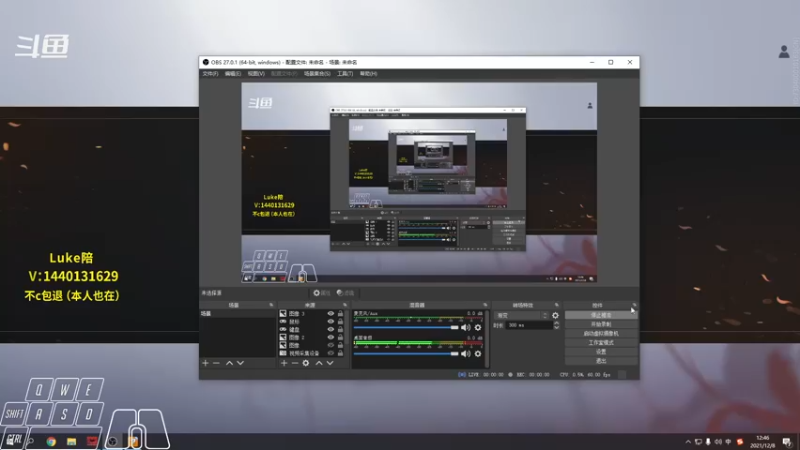Expand hidden system tray icons chevron
Viewport: 800px width, 450px height.
click(688, 442)
